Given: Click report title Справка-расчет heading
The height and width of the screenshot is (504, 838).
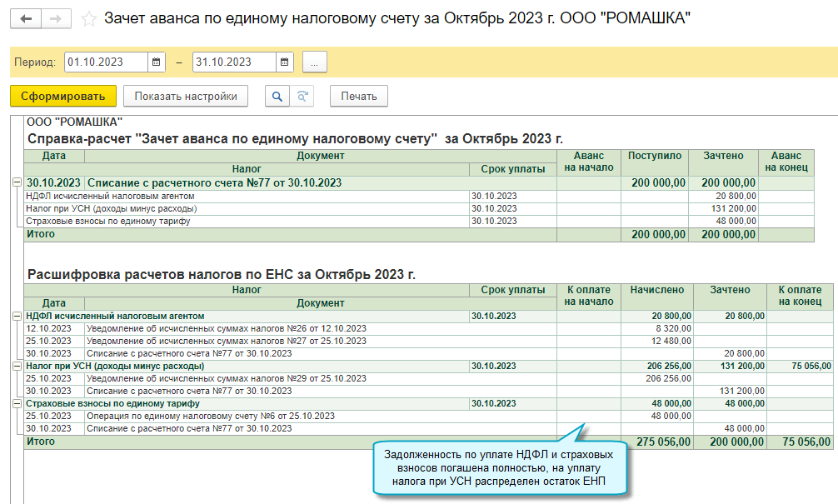Looking at the screenshot, I should pyautogui.click(x=295, y=139).
